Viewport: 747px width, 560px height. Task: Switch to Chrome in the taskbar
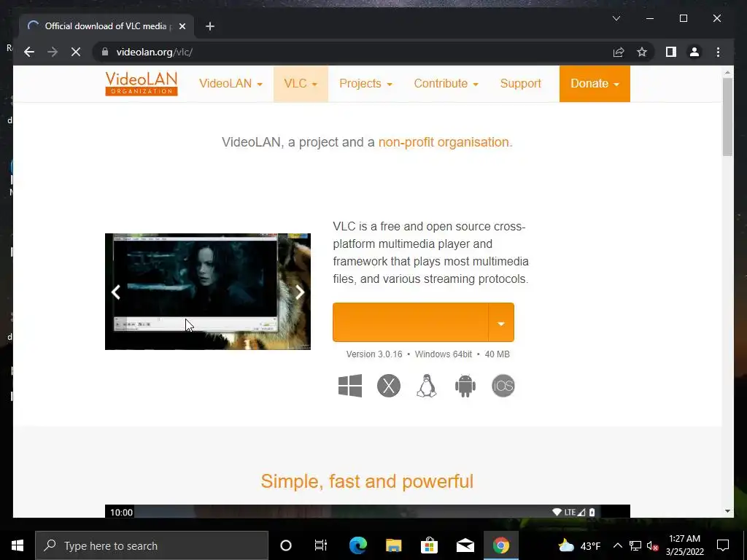coord(500,545)
